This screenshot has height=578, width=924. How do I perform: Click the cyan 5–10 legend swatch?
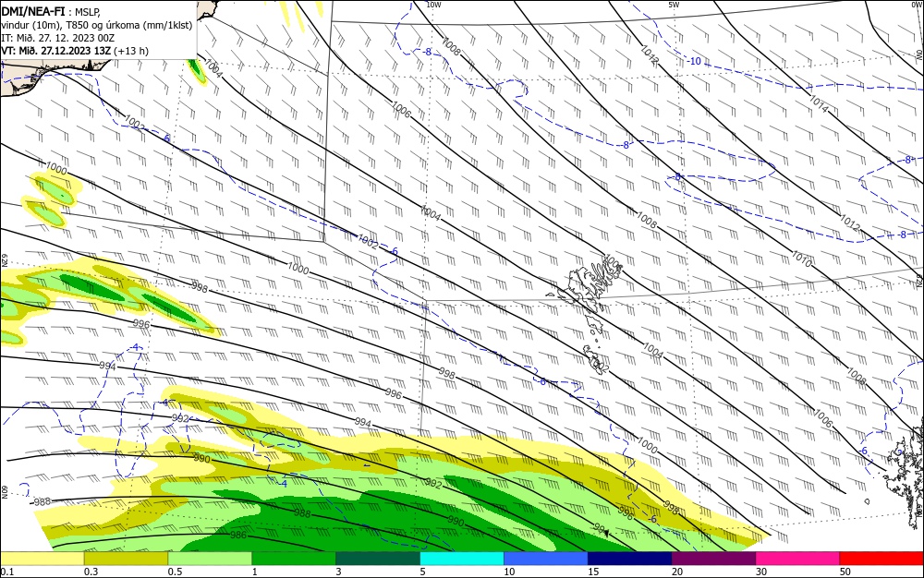click(462, 559)
